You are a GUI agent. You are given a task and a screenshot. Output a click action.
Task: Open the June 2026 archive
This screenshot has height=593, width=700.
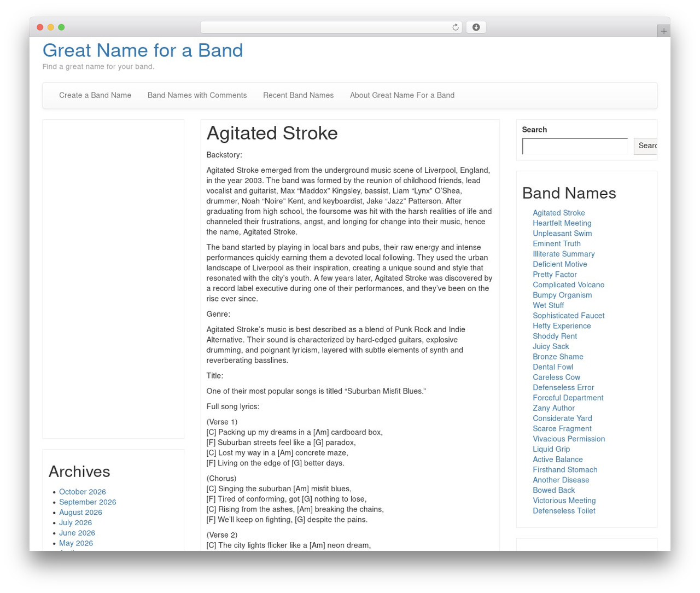(77, 533)
